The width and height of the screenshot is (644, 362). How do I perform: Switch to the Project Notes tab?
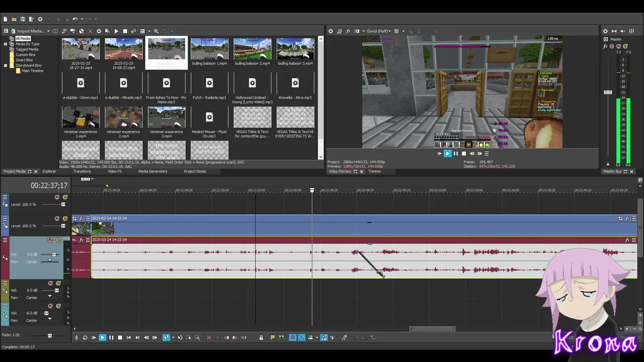[x=195, y=171]
